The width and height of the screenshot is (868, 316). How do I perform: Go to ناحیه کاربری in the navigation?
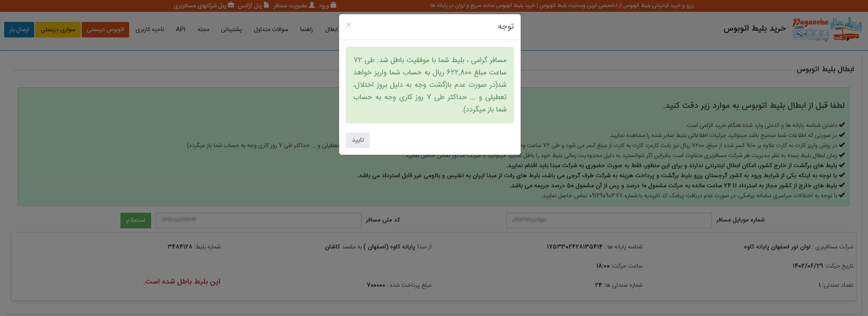pyautogui.click(x=150, y=30)
